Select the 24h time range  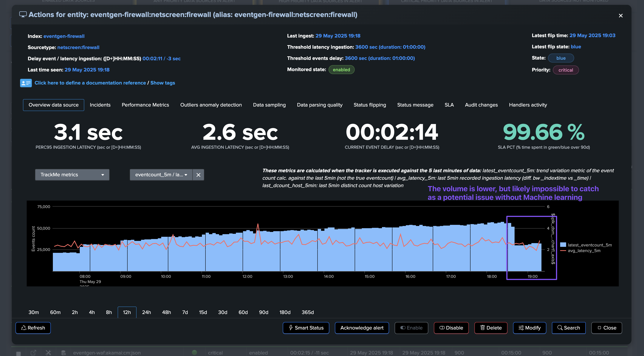pos(146,312)
